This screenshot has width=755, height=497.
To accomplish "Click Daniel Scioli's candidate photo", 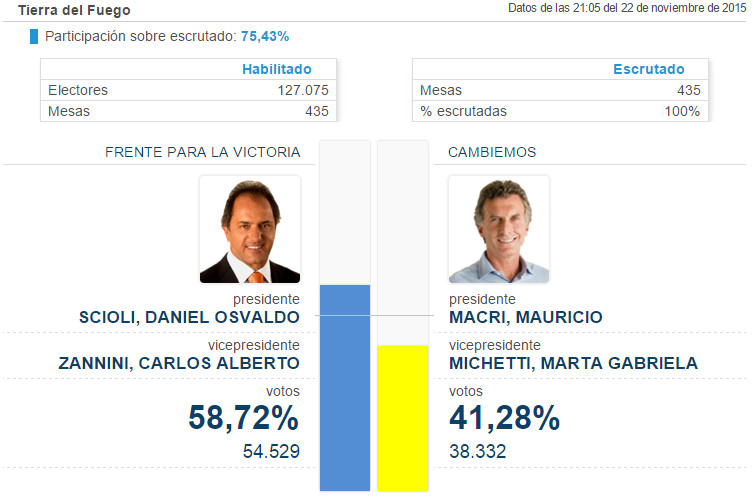I will pos(249,230).
